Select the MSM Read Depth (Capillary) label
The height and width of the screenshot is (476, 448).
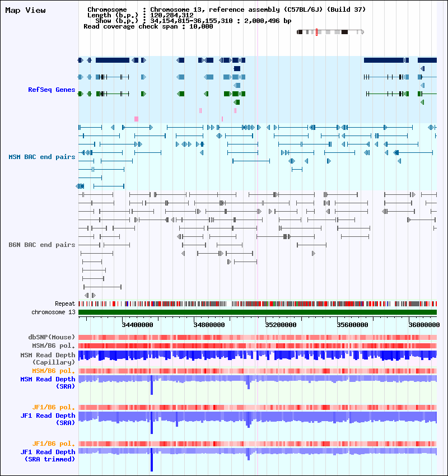pyautogui.click(x=48, y=358)
